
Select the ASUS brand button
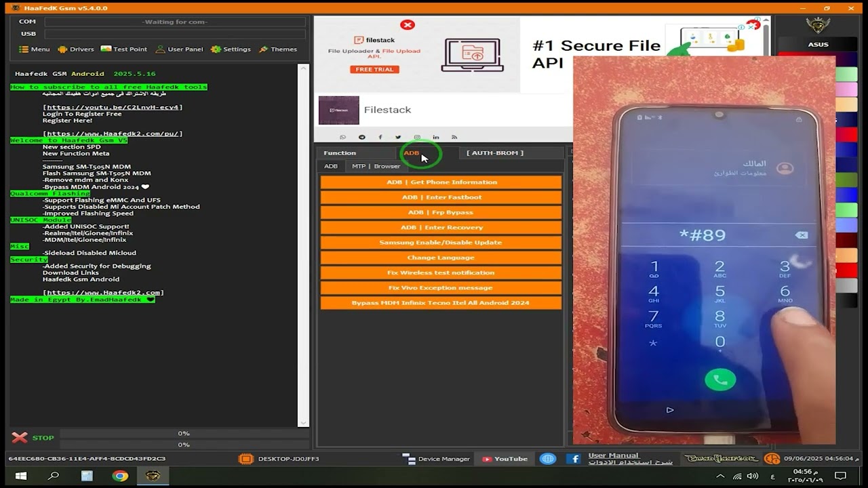[x=818, y=45]
